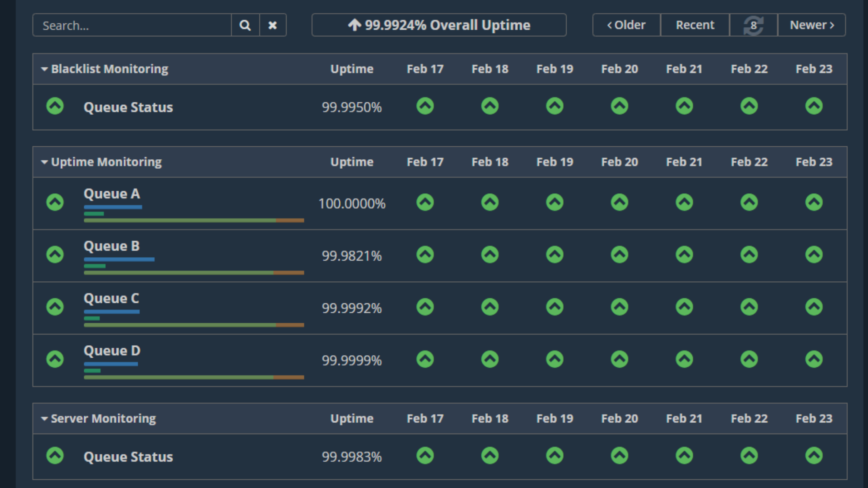Click the auto-refresh countdown icon
The width and height of the screenshot is (868, 488).
[753, 25]
